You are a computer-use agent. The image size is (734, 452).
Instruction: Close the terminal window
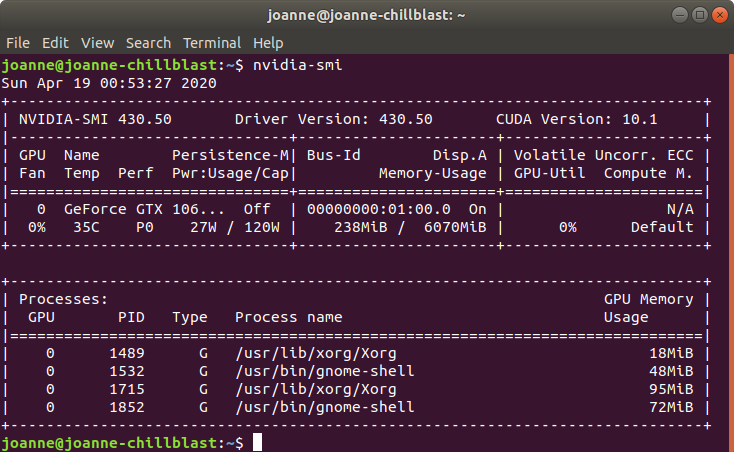(720, 15)
